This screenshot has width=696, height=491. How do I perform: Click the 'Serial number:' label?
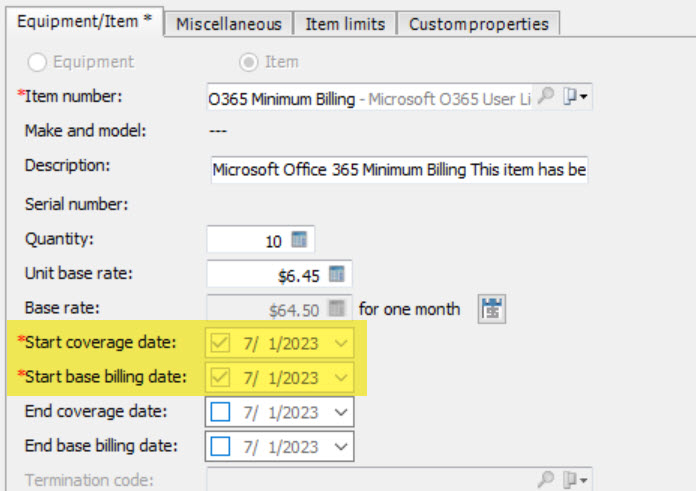pyautogui.click(x=76, y=204)
